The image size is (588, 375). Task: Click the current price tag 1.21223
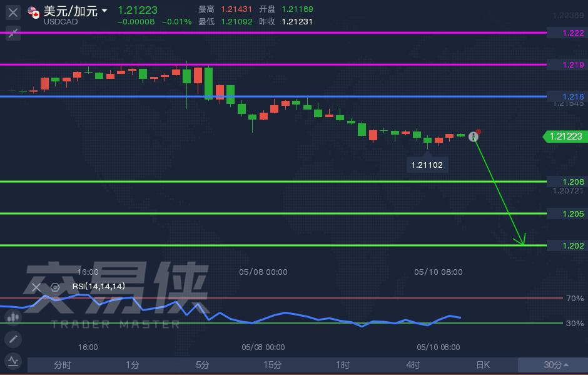tap(565, 136)
